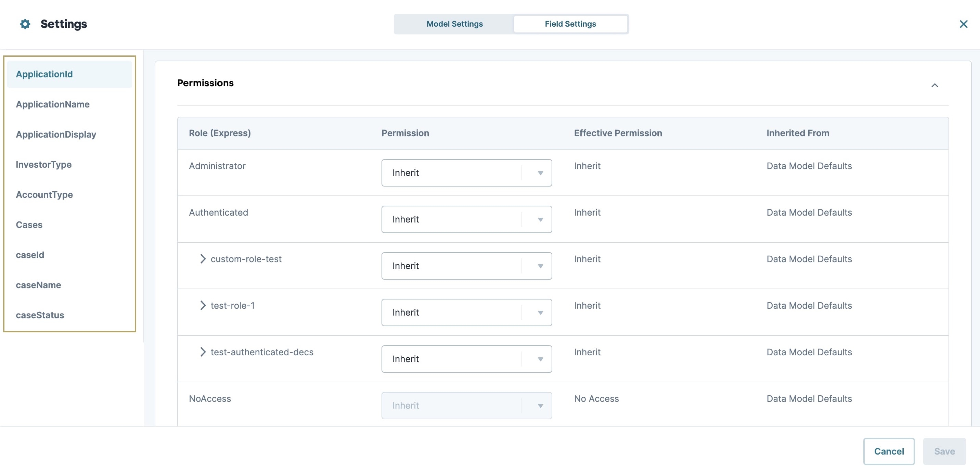Open test-role-1 permission dropdown
The width and height of the screenshot is (980, 472).
[466, 312]
